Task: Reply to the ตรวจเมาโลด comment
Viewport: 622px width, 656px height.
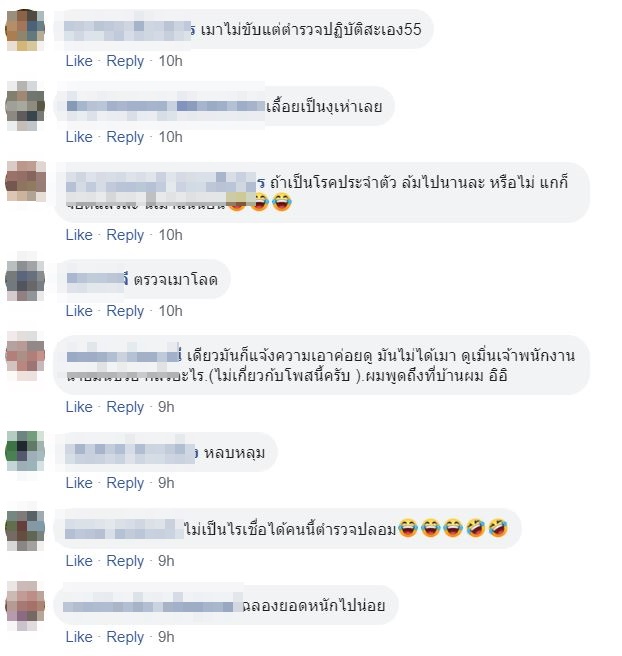Action: coord(125,312)
